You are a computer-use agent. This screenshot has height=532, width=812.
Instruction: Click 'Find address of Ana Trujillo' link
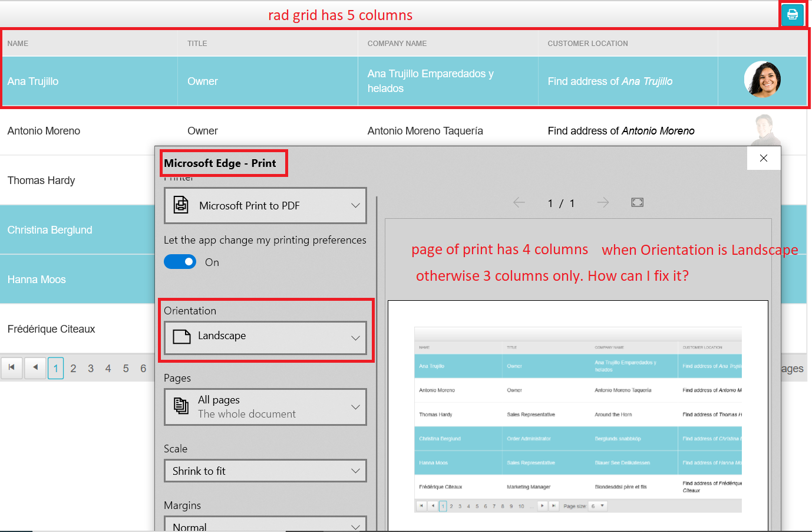click(x=610, y=81)
